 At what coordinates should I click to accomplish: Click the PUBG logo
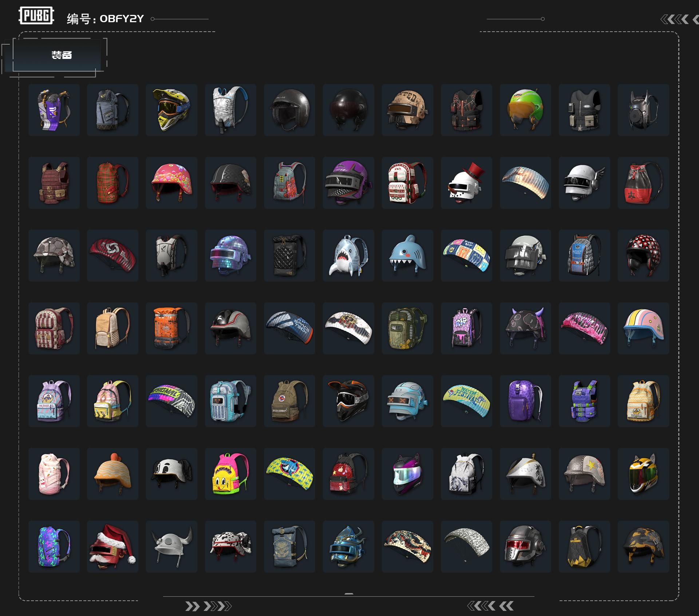(36, 16)
